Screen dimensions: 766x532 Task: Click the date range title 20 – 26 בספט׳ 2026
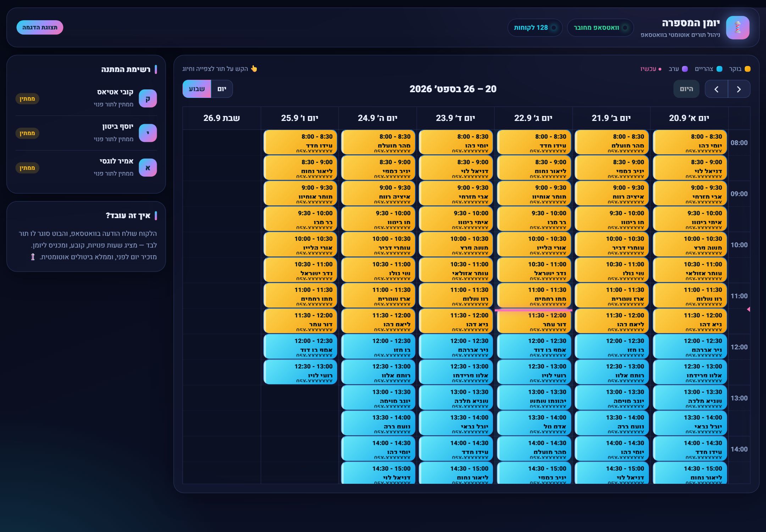pyautogui.click(x=453, y=89)
